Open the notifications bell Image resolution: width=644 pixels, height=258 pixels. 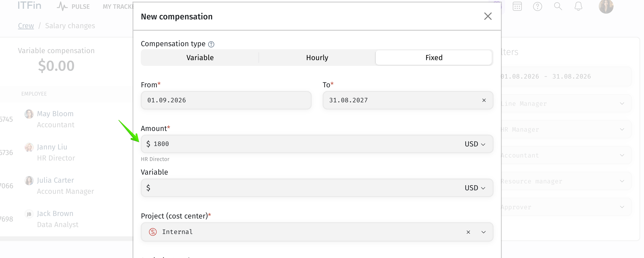point(578,6)
